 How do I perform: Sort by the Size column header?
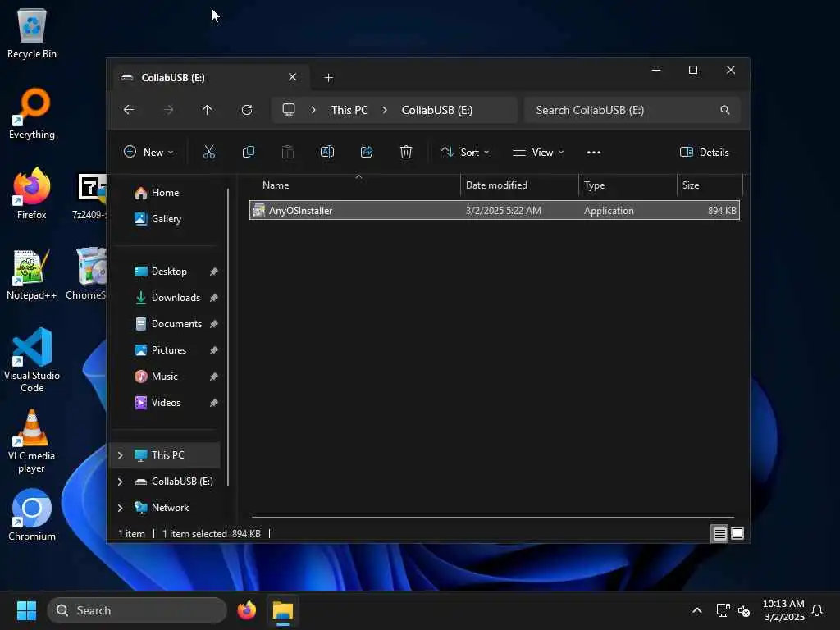coord(710,185)
